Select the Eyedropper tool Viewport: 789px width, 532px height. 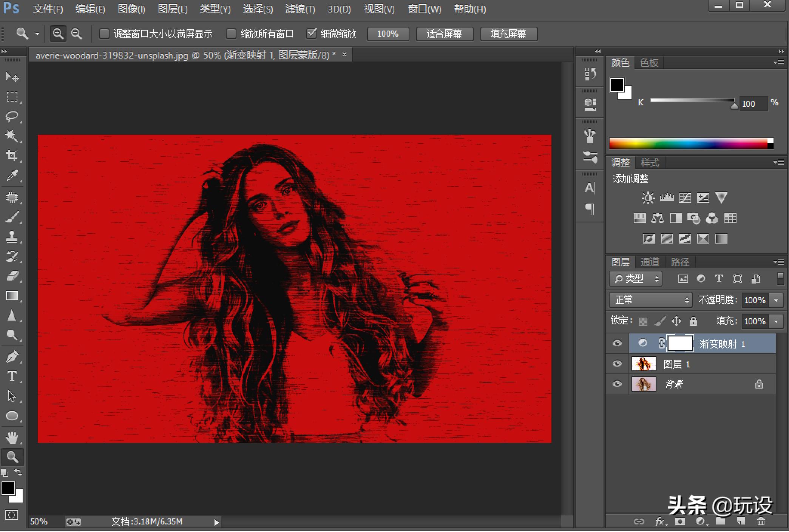coord(12,175)
